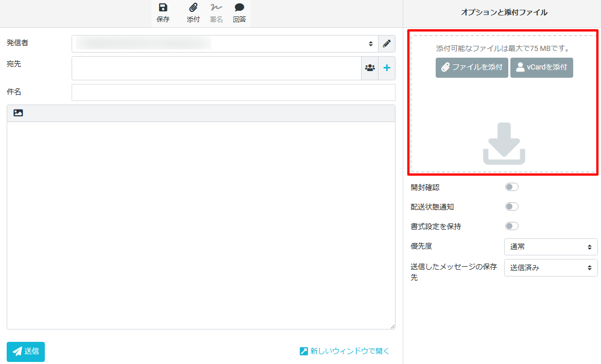Image resolution: width=601 pixels, height=364 pixels.
Task: Click the ファイルを添付 button
Action: [472, 67]
